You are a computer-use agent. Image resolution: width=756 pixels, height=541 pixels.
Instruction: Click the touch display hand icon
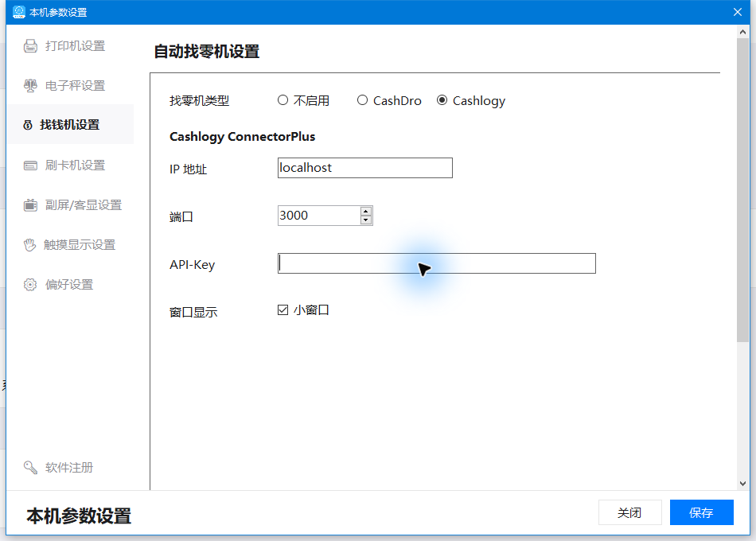[30, 245]
